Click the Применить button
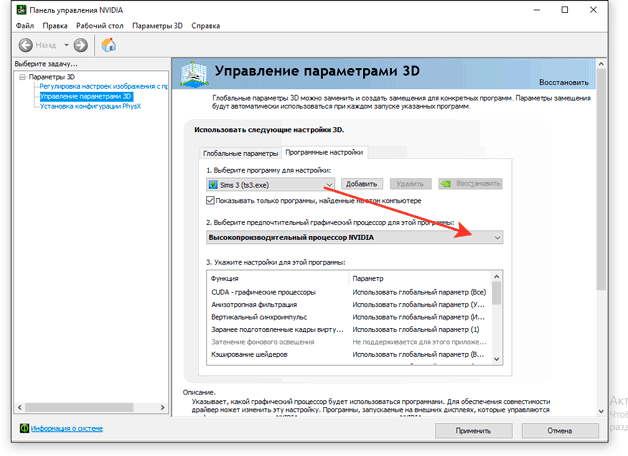The width and height of the screenshot is (628, 456). point(473,431)
